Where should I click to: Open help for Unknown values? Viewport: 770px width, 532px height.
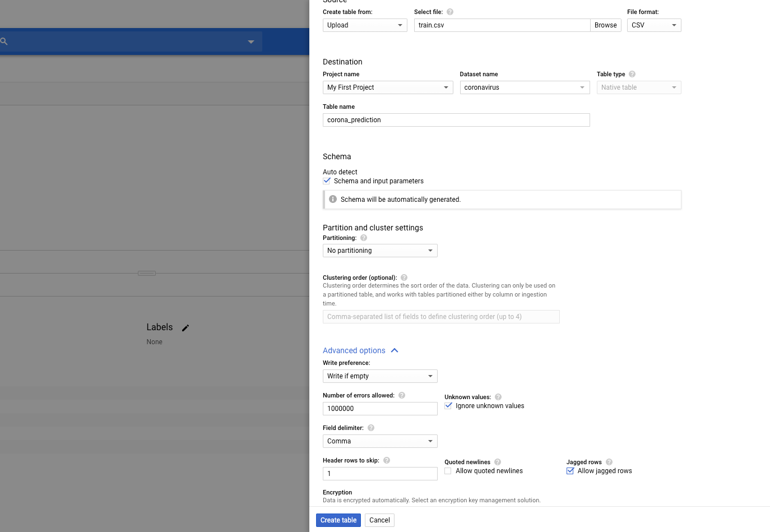pos(498,397)
